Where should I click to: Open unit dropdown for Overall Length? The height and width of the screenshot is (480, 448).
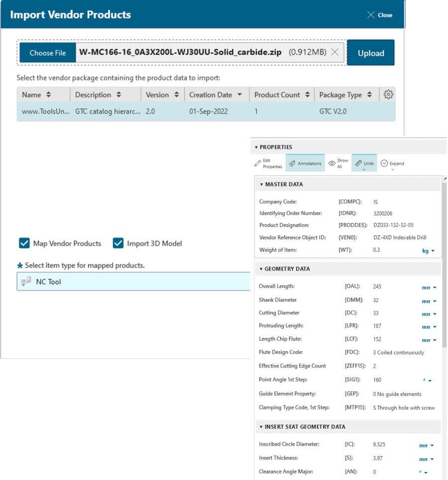pos(429,288)
